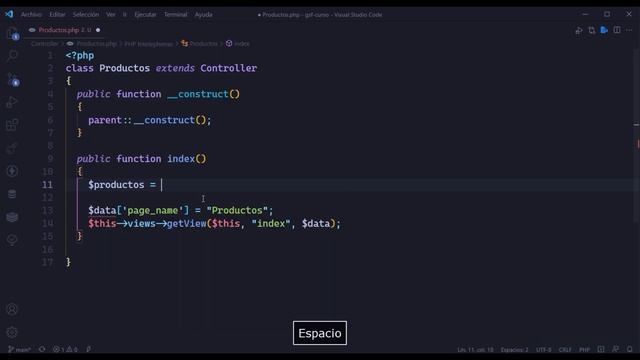The image size is (640, 360).
Task: Click the notifications bell in status bar
Action: [630, 349]
